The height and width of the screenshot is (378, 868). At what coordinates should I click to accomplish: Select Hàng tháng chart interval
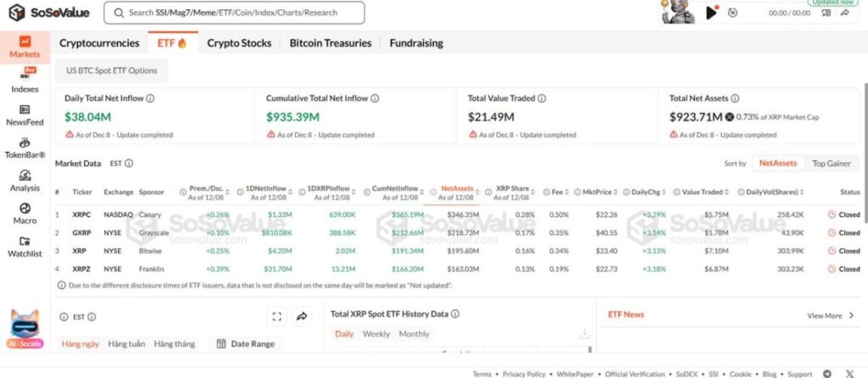175,344
